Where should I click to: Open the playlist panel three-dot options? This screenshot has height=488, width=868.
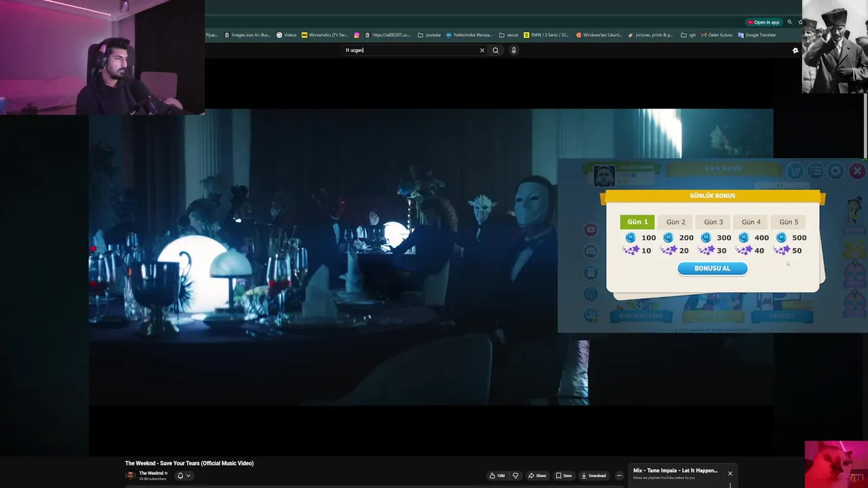(x=730, y=485)
